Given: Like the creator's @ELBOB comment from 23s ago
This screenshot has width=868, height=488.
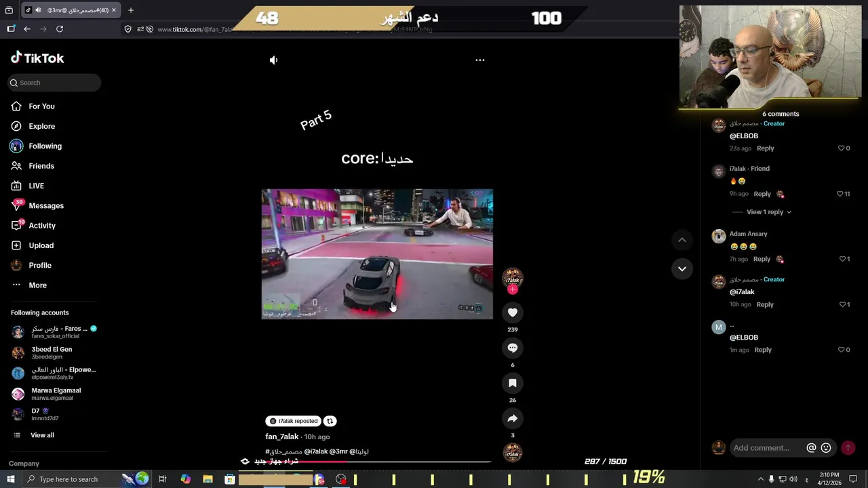Looking at the screenshot, I should pyautogui.click(x=841, y=148).
